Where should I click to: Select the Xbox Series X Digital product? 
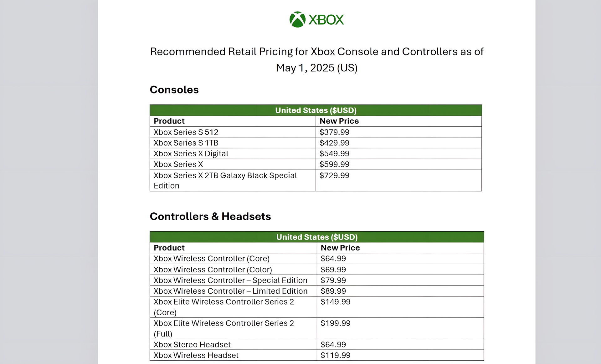(191, 154)
